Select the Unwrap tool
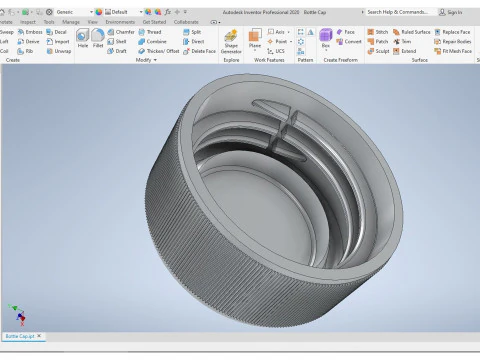Image resolution: width=480 pixels, height=360 pixels. [59, 51]
